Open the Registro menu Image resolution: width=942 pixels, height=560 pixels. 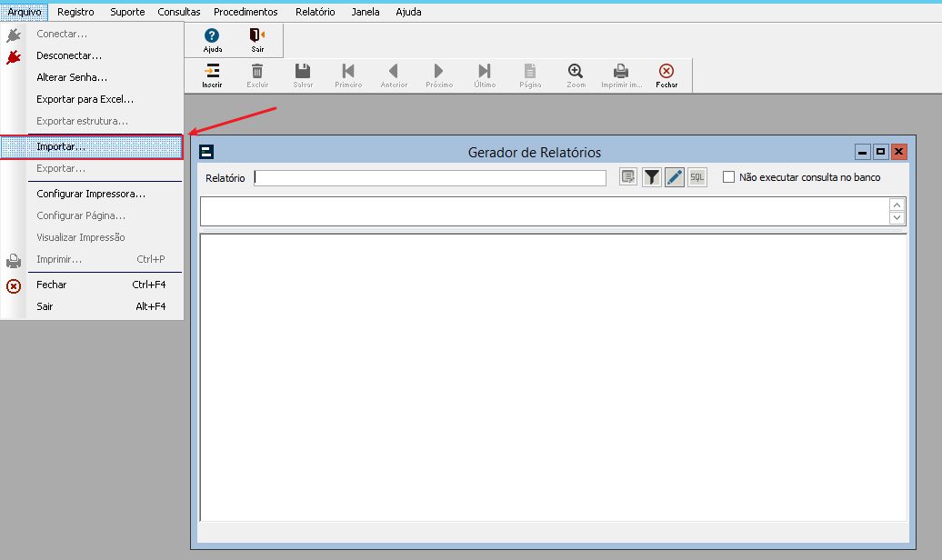[75, 12]
